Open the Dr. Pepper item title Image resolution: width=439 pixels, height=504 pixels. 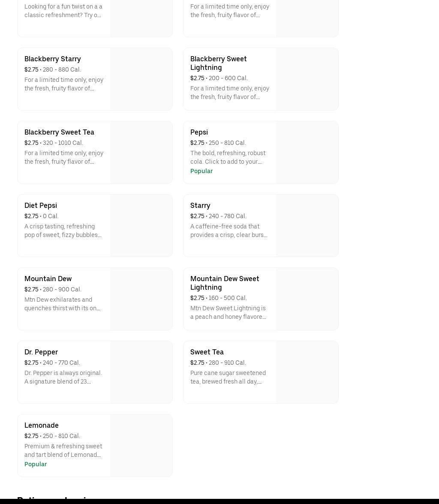(41, 352)
